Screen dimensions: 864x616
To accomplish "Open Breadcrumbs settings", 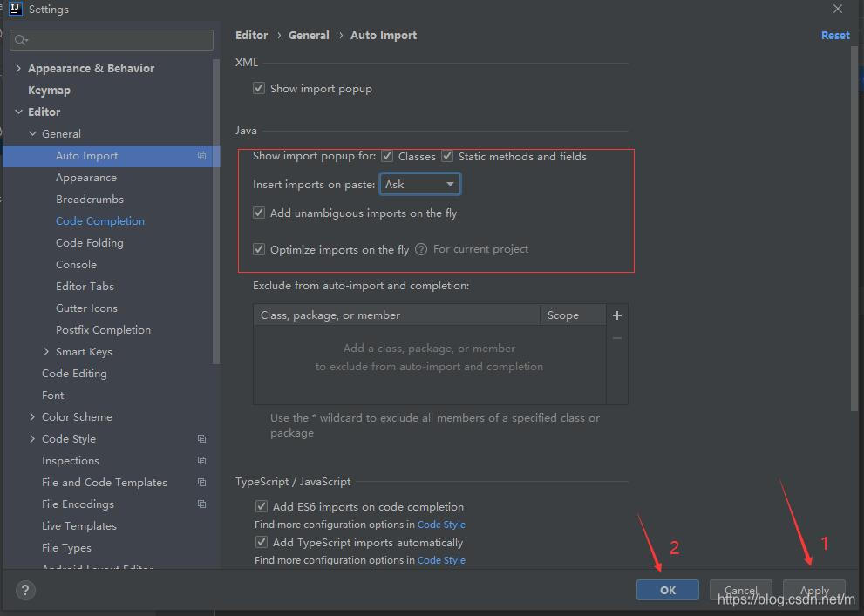I will [90, 200].
